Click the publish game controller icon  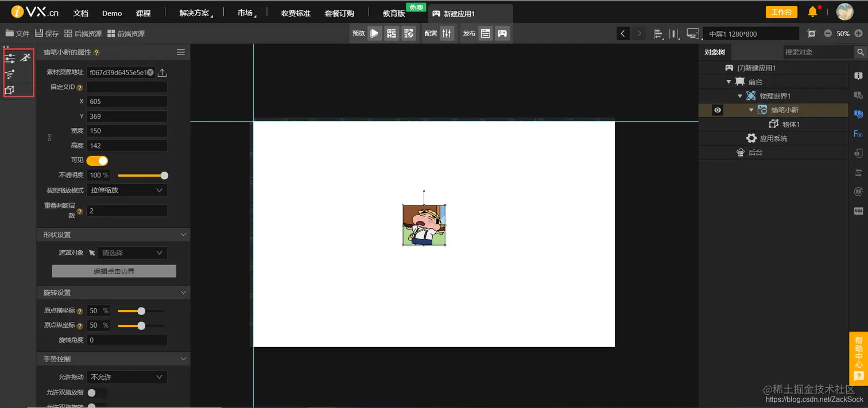coord(502,33)
